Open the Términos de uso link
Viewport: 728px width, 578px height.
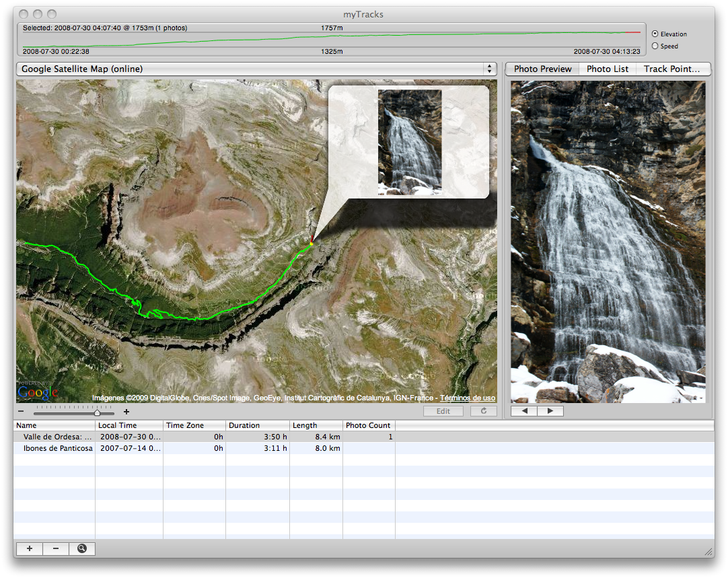pyautogui.click(x=467, y=398)
